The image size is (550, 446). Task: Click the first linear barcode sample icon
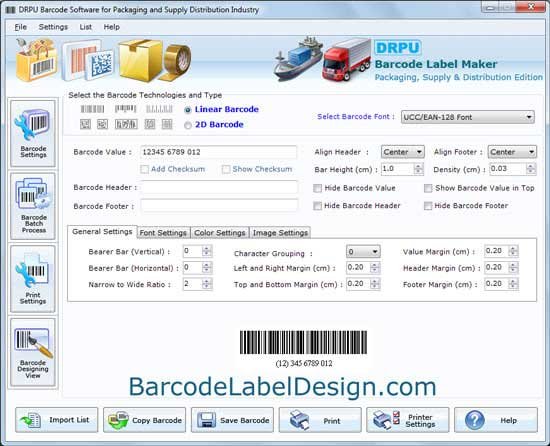pos(93,109)
